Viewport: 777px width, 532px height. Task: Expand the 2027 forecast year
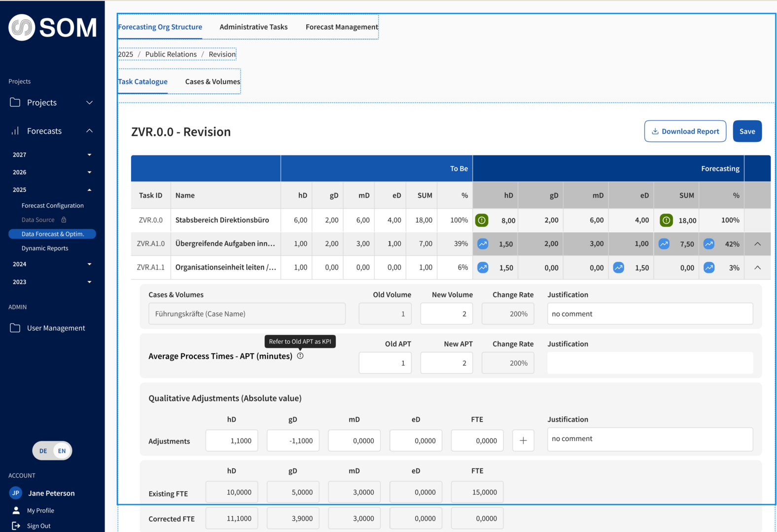point(89,155)
